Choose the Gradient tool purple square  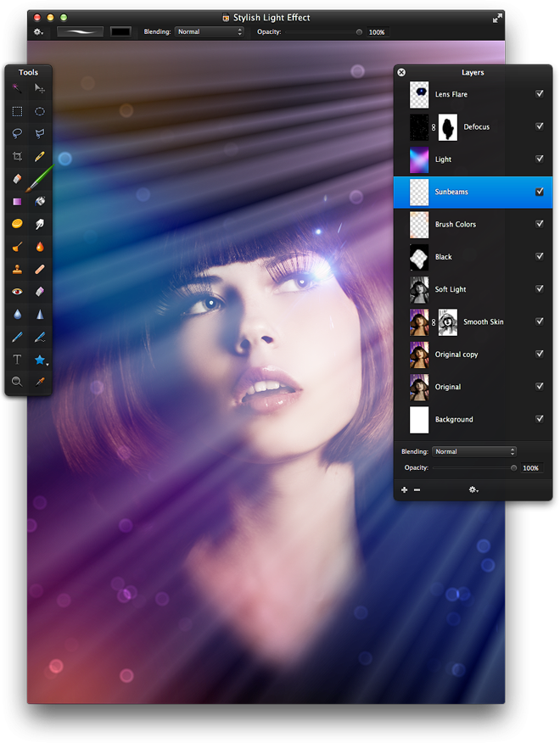[x=17, y=201]
